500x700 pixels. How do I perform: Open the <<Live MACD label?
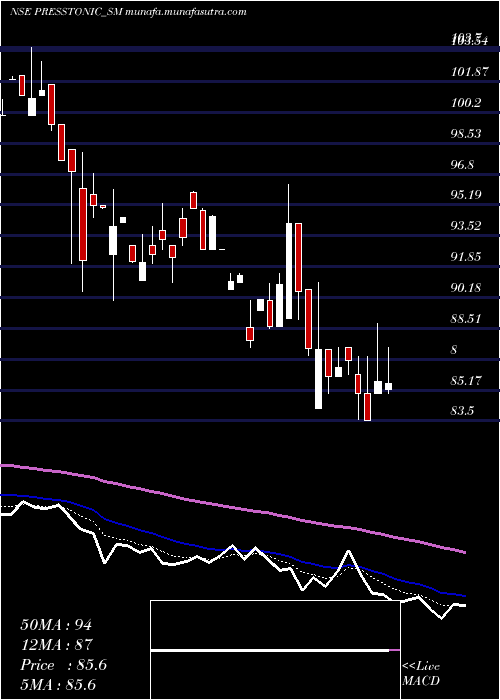(x=421, y=674)
